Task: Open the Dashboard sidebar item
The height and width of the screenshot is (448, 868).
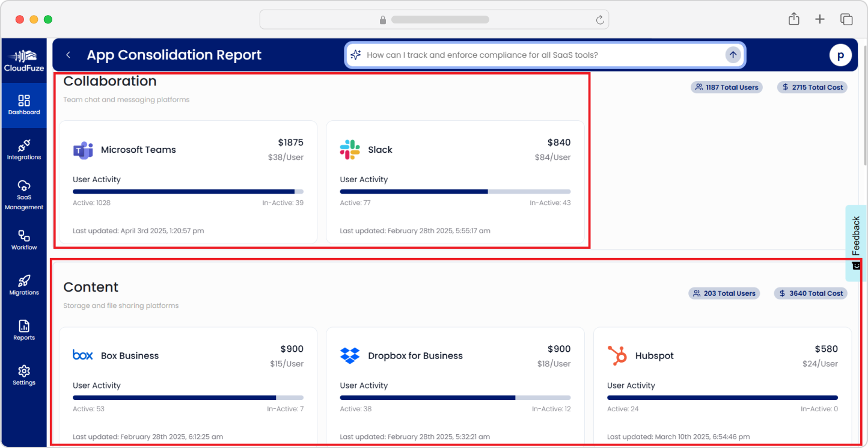Action: [x=24, y=105]
